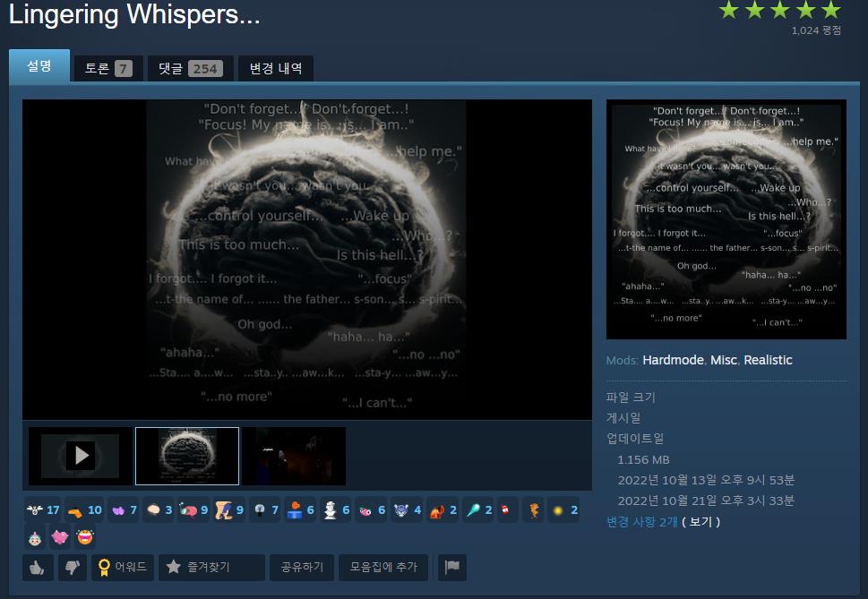The image size is (868, 599).
Task: Play the video thumbnail in the gallery
Action: coord(81,456)
